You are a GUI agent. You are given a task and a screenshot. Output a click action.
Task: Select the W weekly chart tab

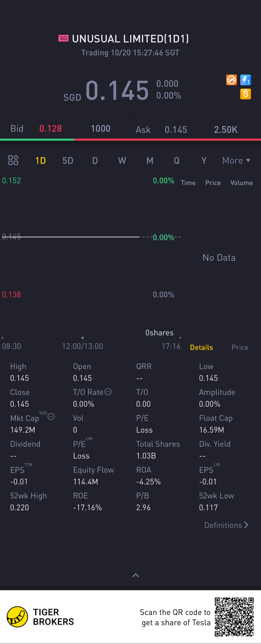[x=122, y=160]
